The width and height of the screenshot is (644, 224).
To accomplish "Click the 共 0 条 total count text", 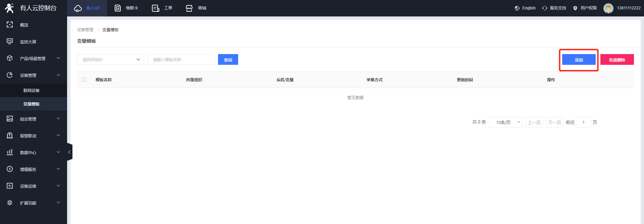I will [x=479, y=122].
